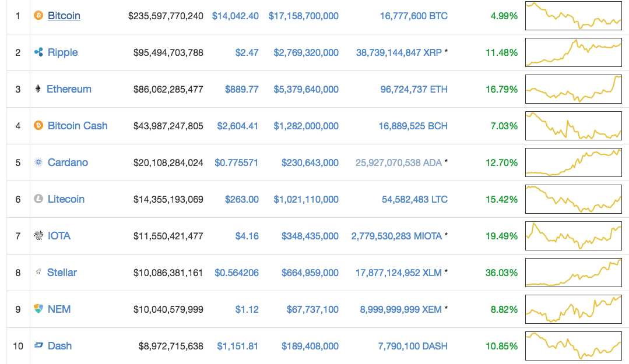Click Stellar supply 17,877,124,952 XLM
The height and width of the screenshot is (364, 629).
tap(398, 273)
